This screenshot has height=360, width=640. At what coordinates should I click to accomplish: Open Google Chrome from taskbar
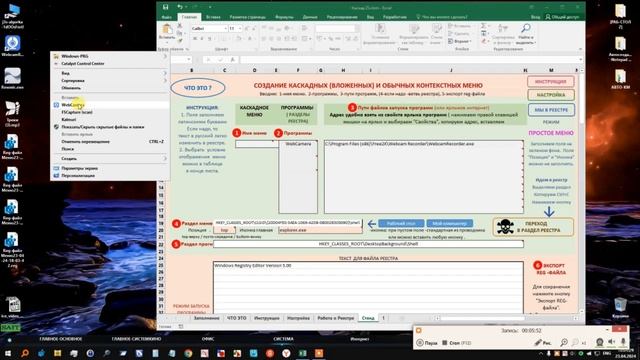click(x=188, y=353)
